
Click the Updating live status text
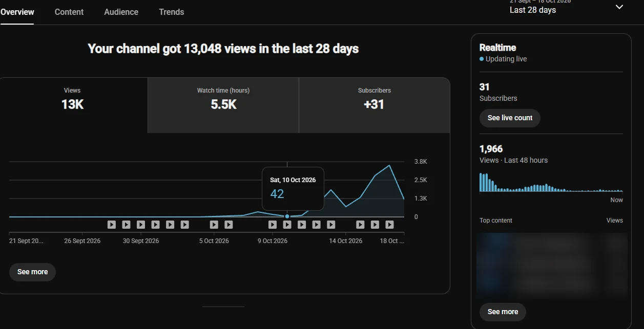[506, 59]
